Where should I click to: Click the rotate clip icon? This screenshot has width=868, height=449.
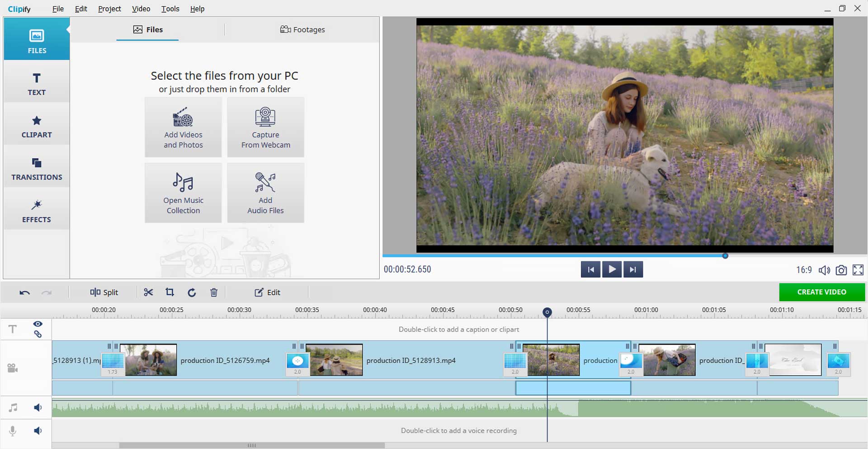click(x=192, y=293)
